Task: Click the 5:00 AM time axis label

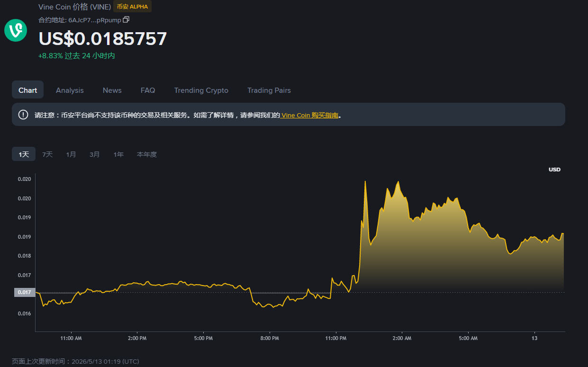Action: pyautogui.click(x=468, y=339)
